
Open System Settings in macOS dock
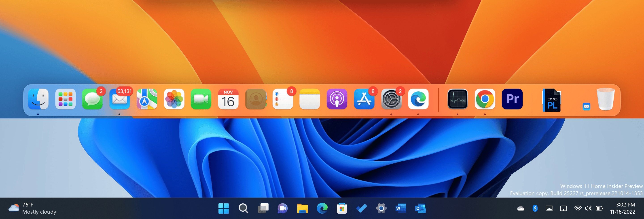391,99
